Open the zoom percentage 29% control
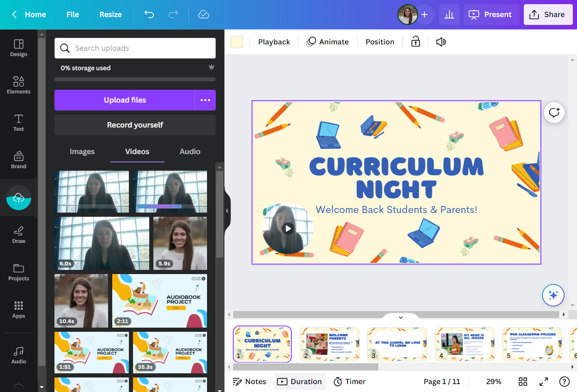This screenshot has height=392, width=577. tap(493, 382)
